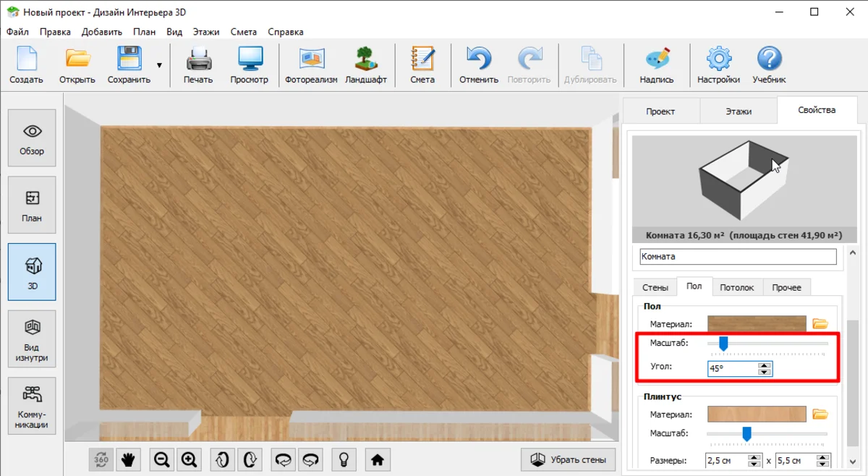Open the Файл menu
This screenshot has width=868, height=476.
17,32
